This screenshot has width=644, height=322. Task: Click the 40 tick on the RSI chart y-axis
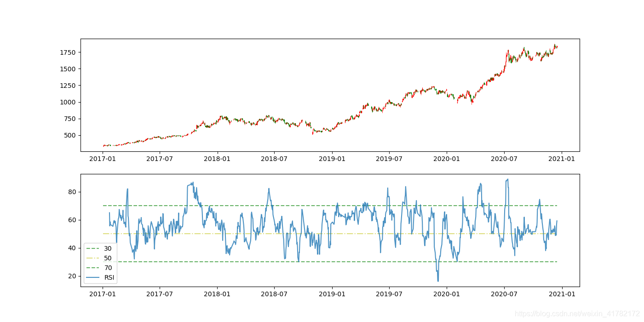pyautogui.click(x=72, y=248)
